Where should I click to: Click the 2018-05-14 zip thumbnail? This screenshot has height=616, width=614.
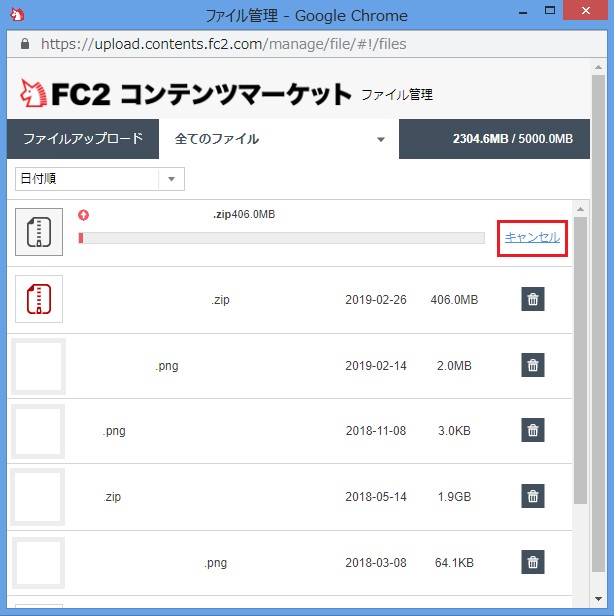(39, 496)
